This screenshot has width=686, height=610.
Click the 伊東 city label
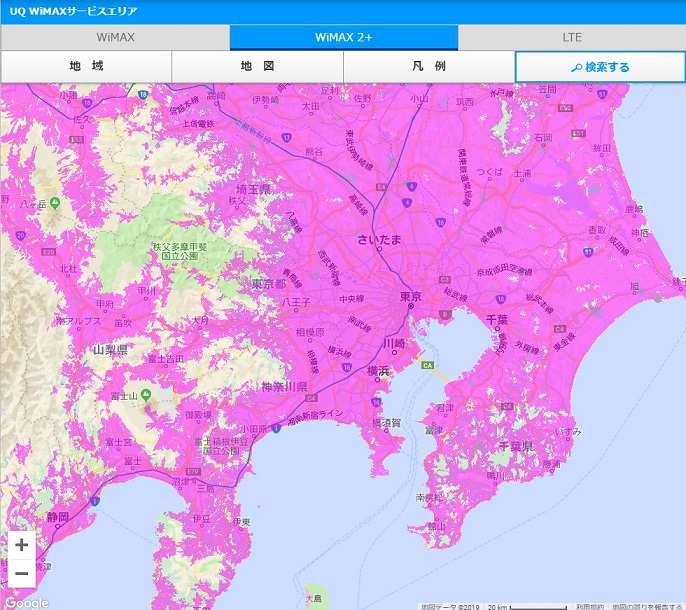[242, 522]
